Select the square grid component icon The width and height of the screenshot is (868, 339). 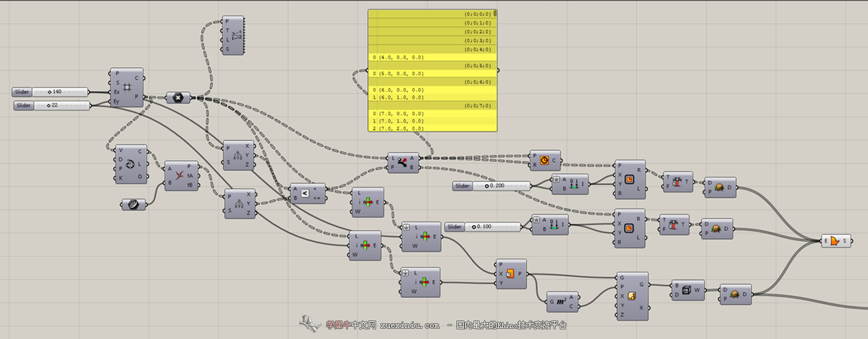127,87
